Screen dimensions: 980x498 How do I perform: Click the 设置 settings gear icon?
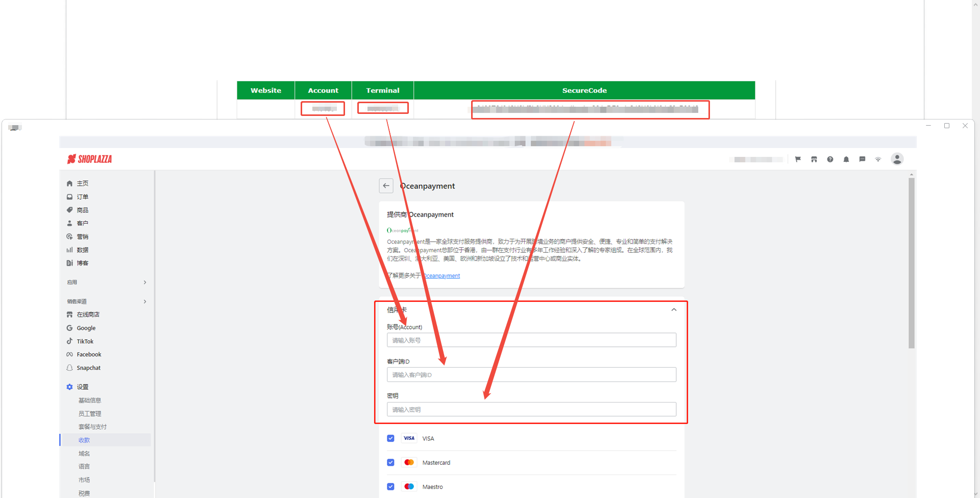69,387
